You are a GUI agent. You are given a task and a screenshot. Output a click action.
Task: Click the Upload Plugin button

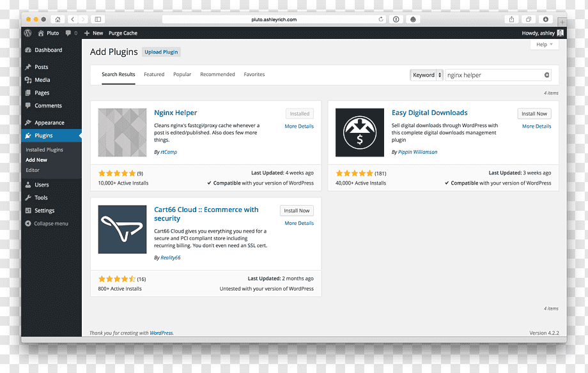(x=161, y=52)
